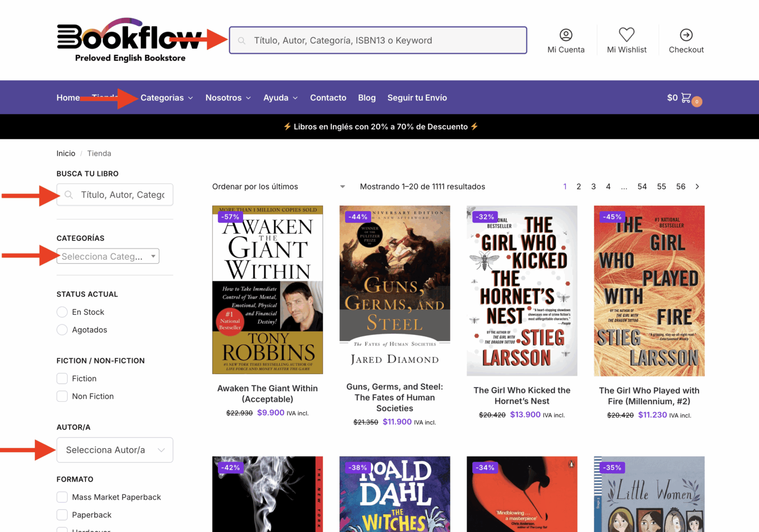Check the Paperback format checkbox
The image size is (759, 532).
point(62,515)
